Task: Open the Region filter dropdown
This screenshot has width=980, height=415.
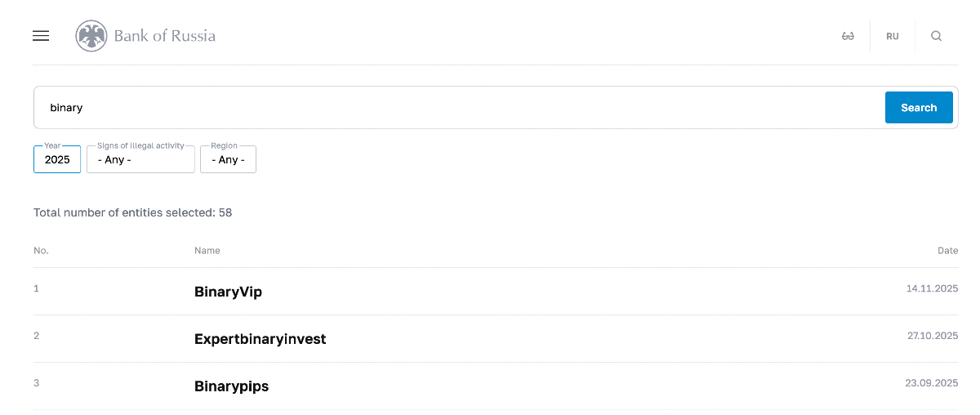Action: [228, 160]
